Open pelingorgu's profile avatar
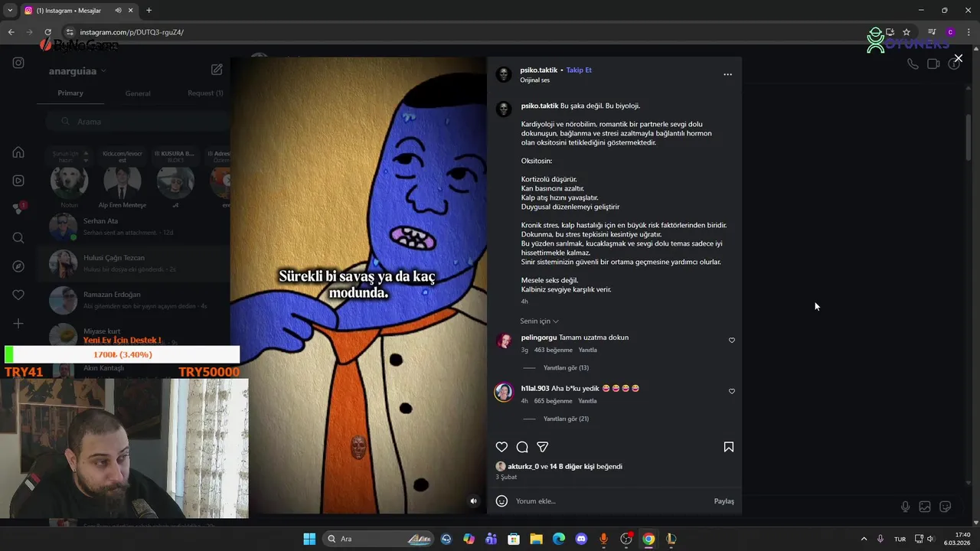The width and height of the screenshot is (980, 551). pos(504,341)
